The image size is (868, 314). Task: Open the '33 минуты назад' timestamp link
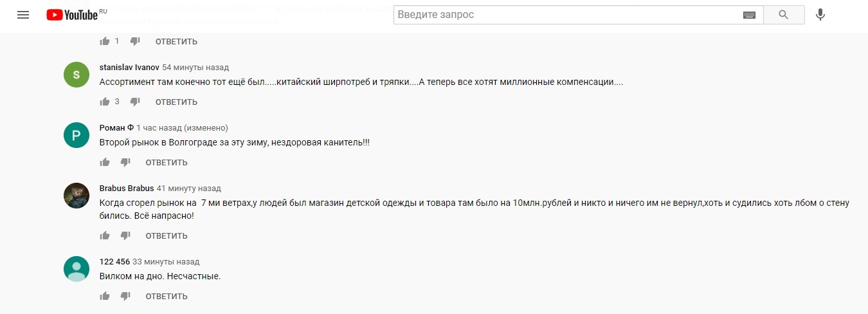[166, 261]
